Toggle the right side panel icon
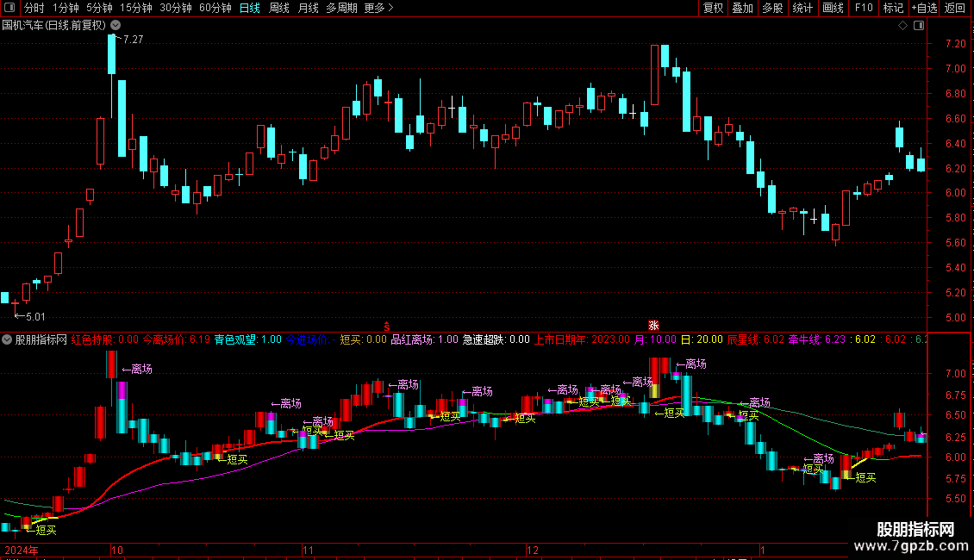974x560 pixels. point(919,26)
